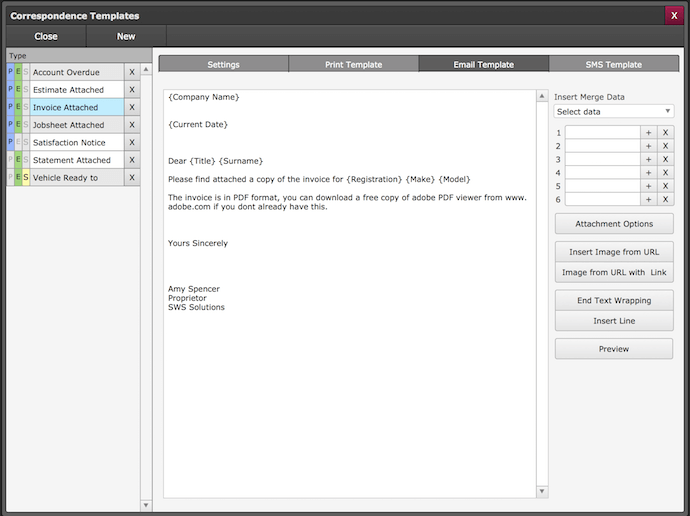Screen dimensions: 690x516
Task: Delete the Satisfaction Notice template entry
Action: point(131,143)
